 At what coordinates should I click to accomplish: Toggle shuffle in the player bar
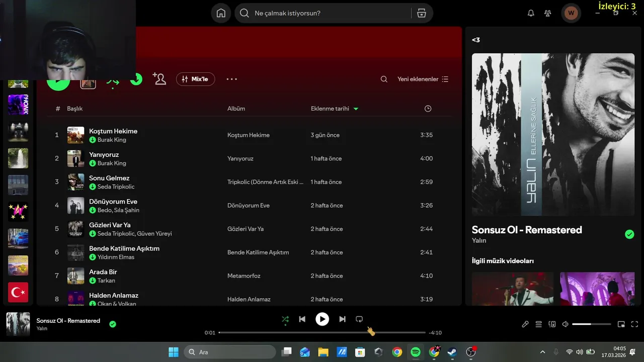click(x=285, y=319)
